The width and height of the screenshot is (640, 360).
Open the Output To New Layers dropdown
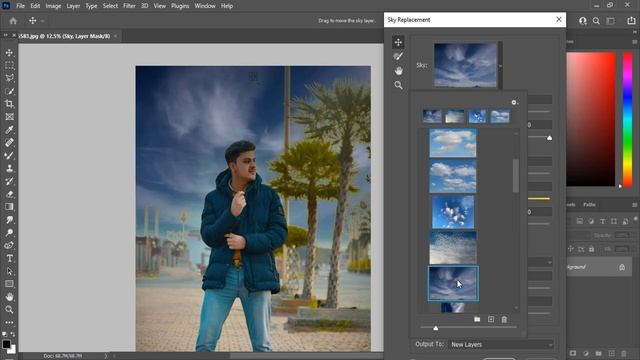[501, 344]
